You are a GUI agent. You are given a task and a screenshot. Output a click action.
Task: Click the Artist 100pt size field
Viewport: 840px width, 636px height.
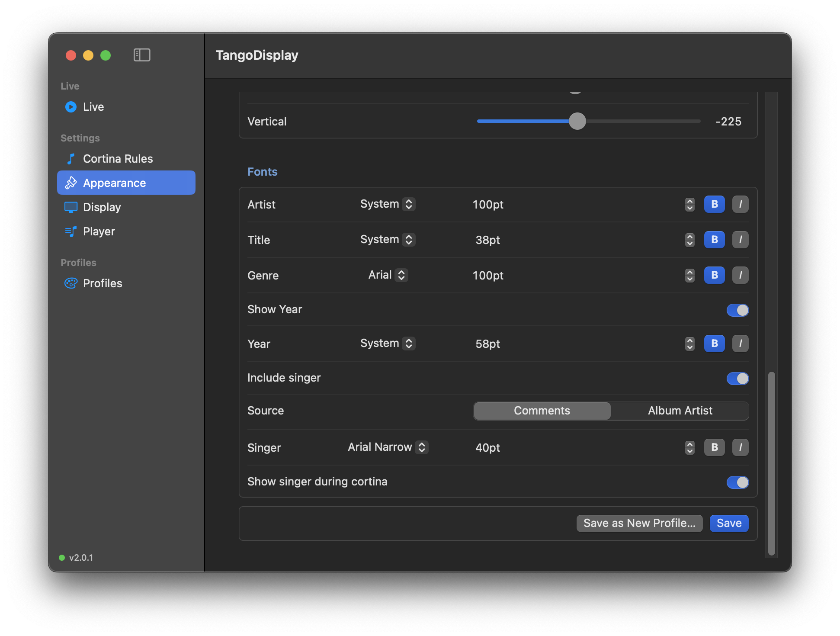488,205
